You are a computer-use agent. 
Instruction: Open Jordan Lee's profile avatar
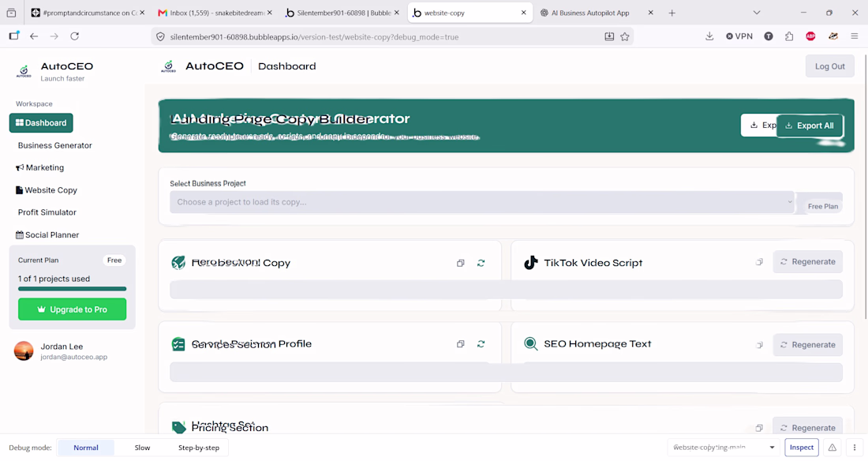(24, 351)
